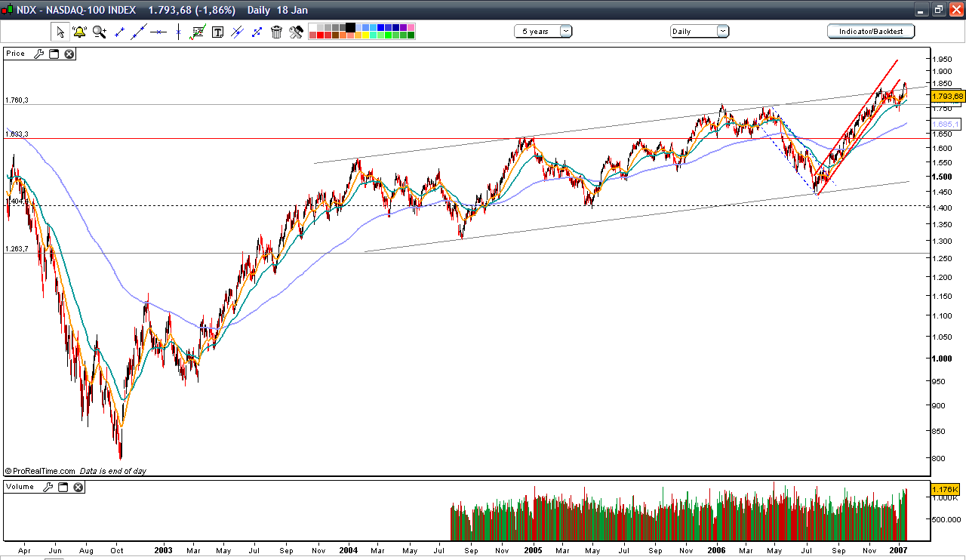
Task: Choose the text annotation tool
Action: click(217, 32)
